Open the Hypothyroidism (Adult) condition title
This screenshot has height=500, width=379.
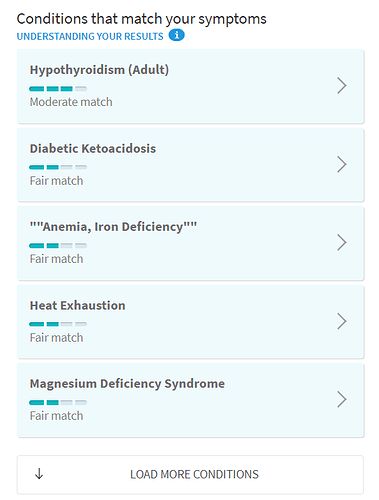click(x=99, y=70)
